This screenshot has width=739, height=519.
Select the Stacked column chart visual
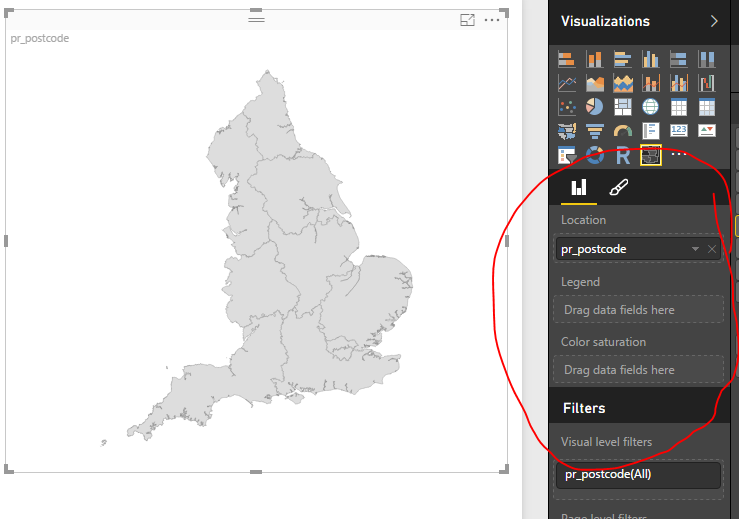[594, 59]
